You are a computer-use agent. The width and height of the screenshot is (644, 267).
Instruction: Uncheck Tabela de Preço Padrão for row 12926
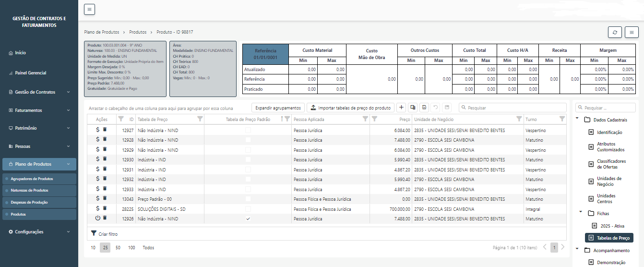coord(248,218)
